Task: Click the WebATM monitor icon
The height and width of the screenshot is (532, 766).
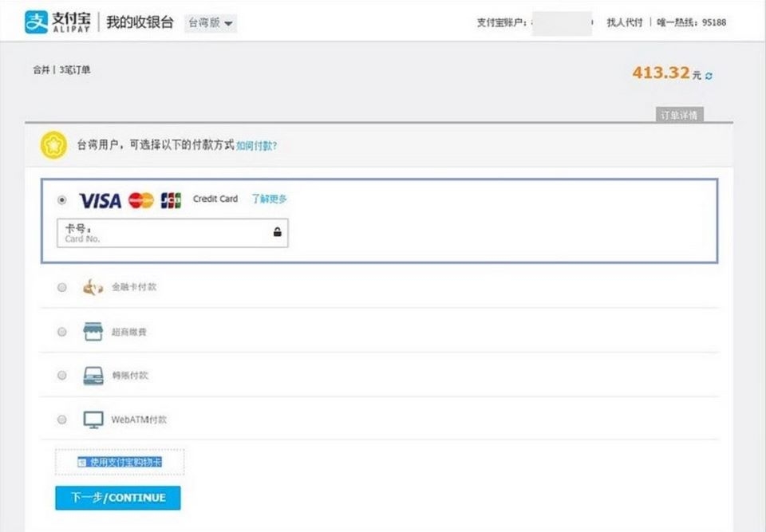Action: tap(93, 420)
